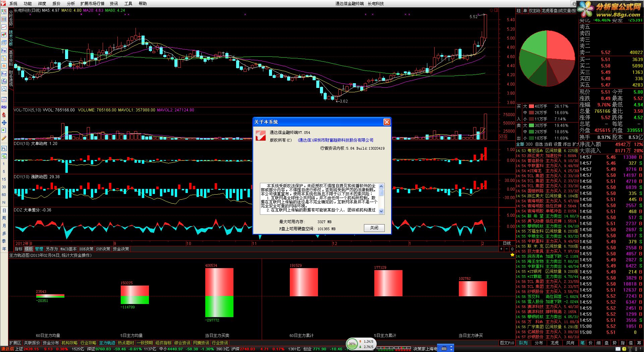Screen dimensions: 644x352
Task: Select the DDE决策 template tab
Action: (x=87, y=249)
